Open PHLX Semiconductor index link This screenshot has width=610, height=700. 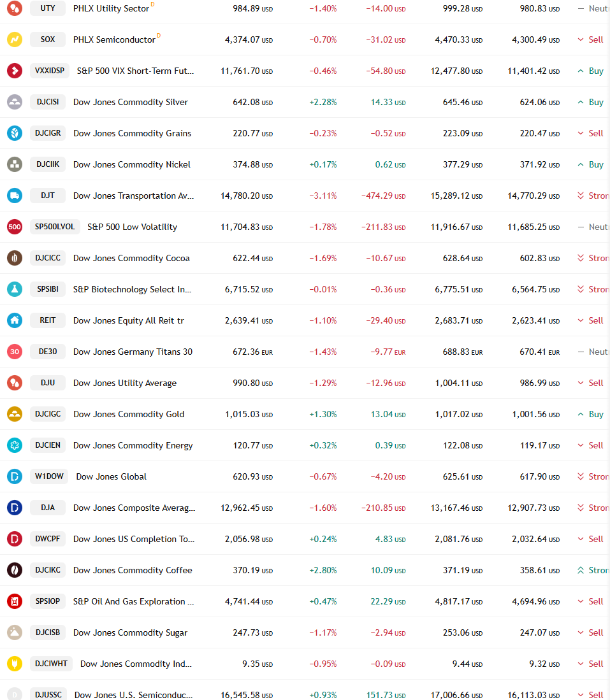pyautogui.click(x=114, y=39)
